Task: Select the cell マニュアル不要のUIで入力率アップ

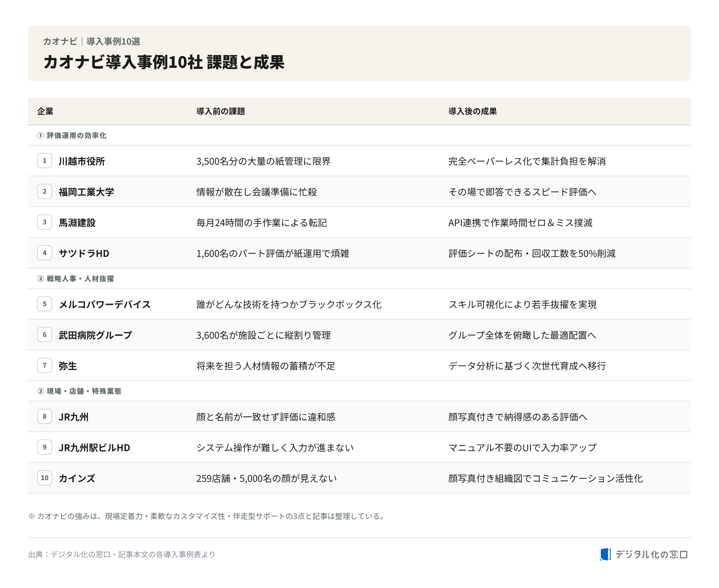Action: pyautogui.click(x=522, y=448)
